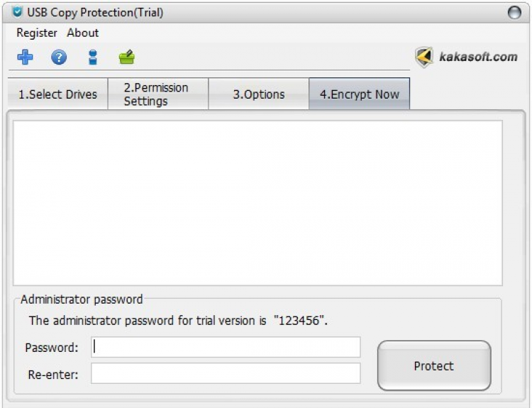Click the blue plus add icon
532x408 pixels.
25,57
